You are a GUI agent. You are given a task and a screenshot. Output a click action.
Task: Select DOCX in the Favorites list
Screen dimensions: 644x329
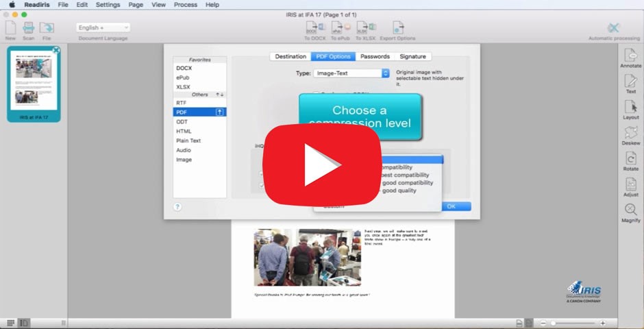199,68
